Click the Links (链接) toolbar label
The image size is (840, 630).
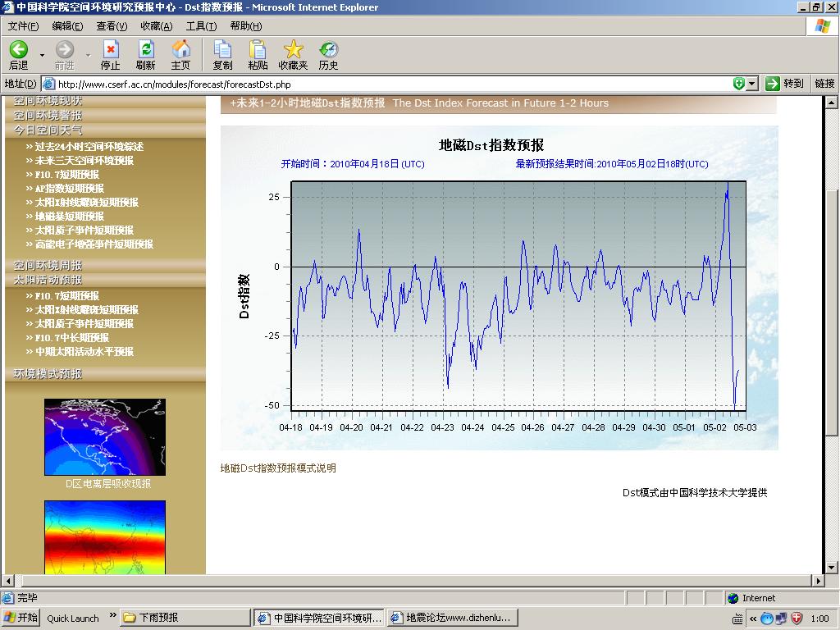tap(824, 84)
